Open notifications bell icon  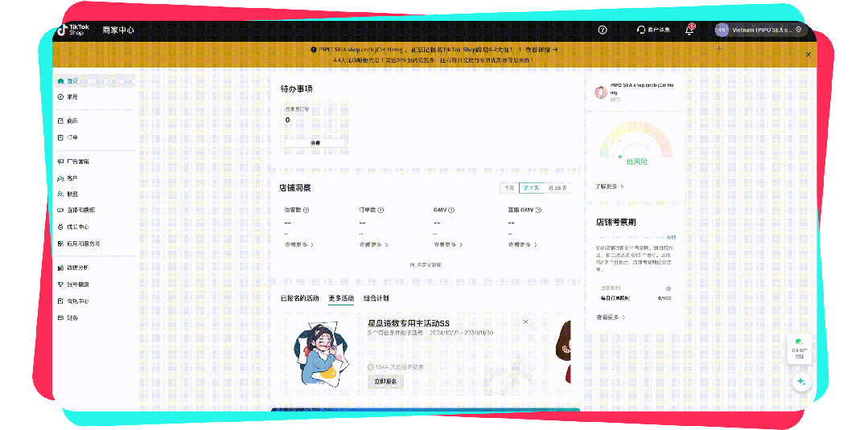[x=689, y=30]
